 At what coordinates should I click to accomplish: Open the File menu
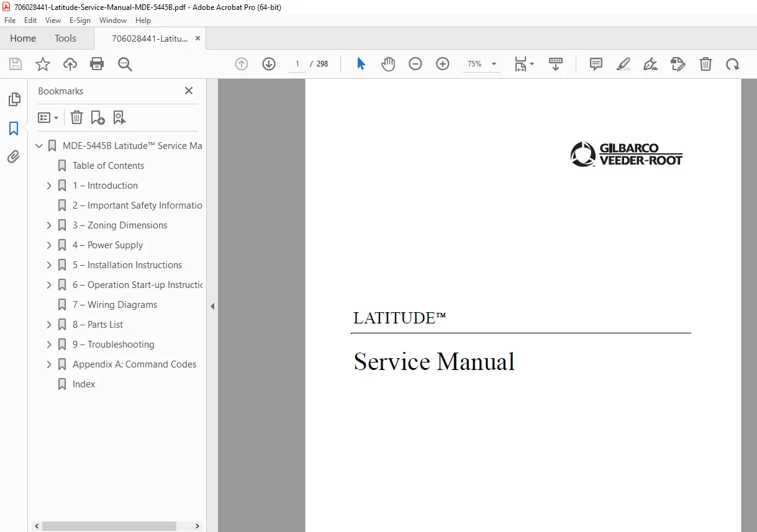pyautogui.click(x=10, y=20)
